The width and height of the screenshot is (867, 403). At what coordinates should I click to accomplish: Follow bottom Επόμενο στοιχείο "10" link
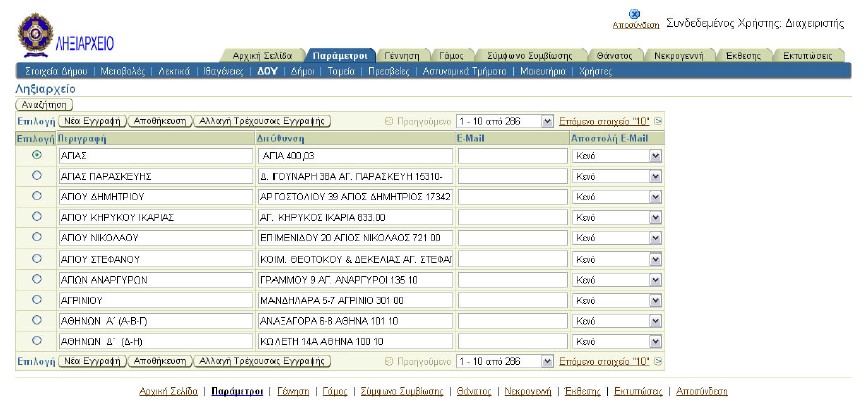604,362
